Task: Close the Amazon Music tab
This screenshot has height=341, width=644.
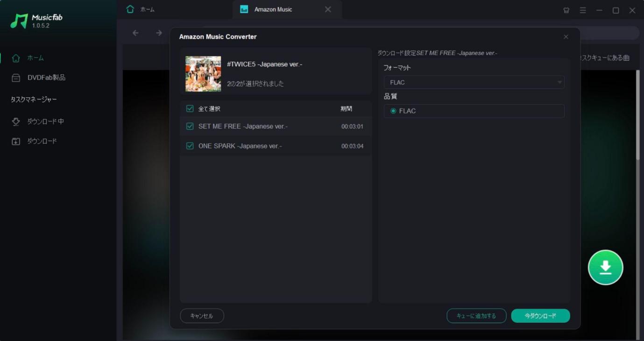Action: [x=328, y=9]
